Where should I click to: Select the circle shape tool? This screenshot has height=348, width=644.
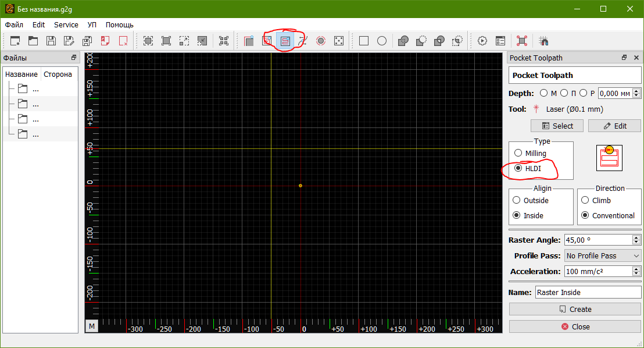point(382,41)
